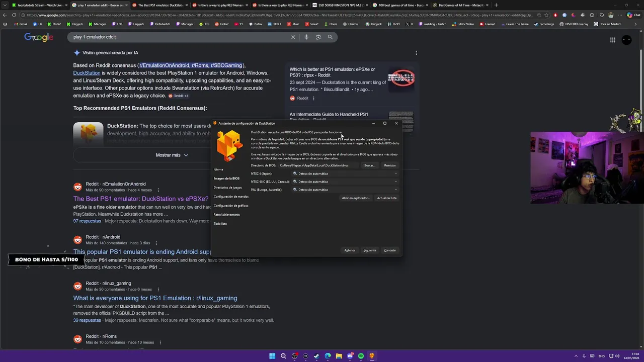Image resolution: width=644 pixels, height=362 pixels.
Task: Open 'The Best PS1 emulator: DuckStation vs ePSXe?' link
Action: pyautogui.click(x=141, y=199)
